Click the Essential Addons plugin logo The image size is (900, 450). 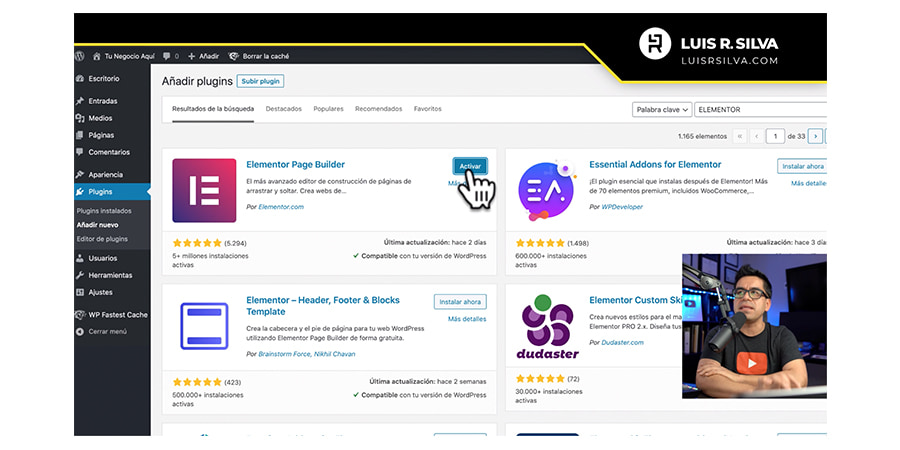pos(545,191)
